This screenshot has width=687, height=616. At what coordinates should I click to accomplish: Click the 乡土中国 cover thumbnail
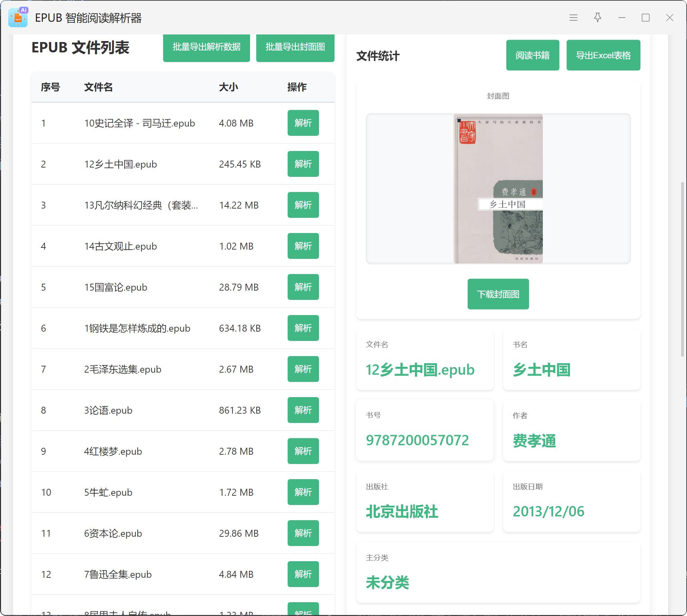(498, 189)
